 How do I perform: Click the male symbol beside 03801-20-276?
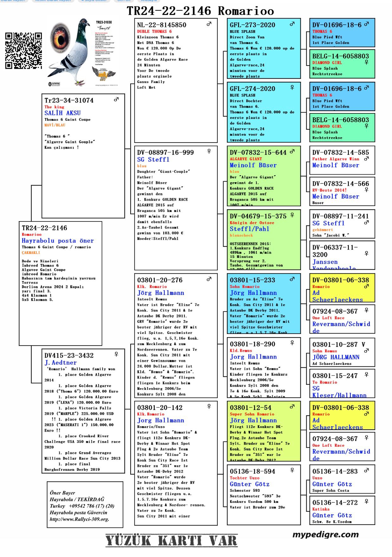tap(209, 279)
